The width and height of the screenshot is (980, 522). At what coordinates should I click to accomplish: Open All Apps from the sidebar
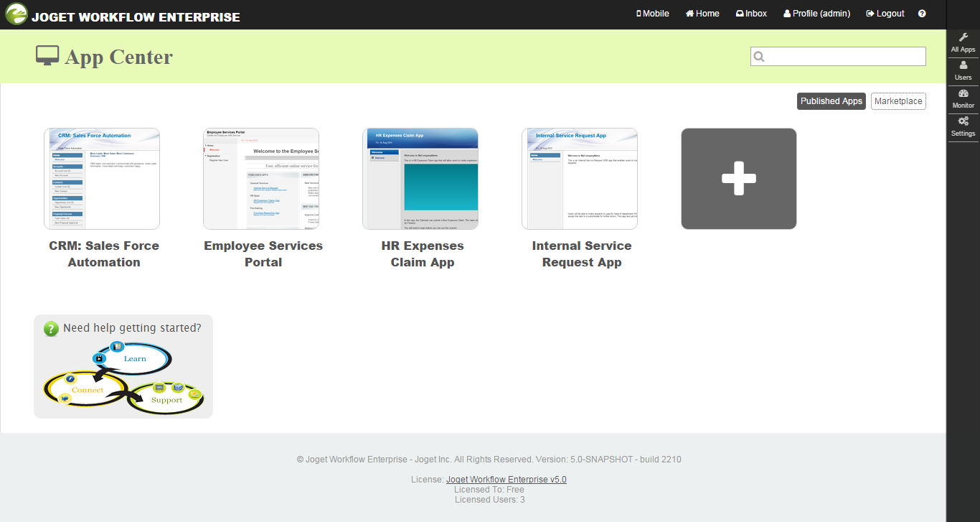(x=963, y=43)
